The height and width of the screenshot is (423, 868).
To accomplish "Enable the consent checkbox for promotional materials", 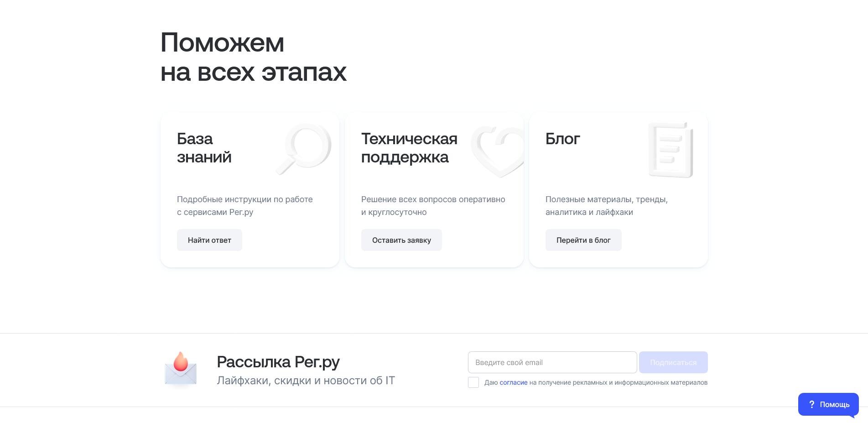I will coord(473,382).
